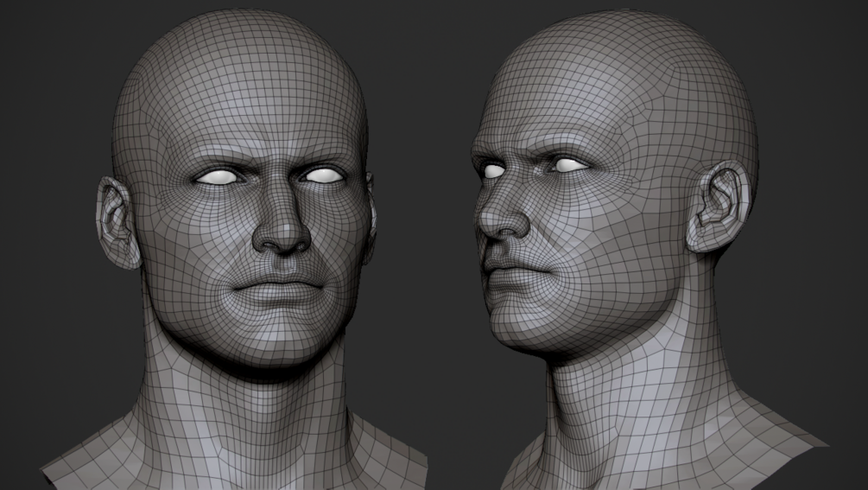Click the front-facing head's closed mouth
Viewport: 868px width, 490px height.
tap(278, 290)
